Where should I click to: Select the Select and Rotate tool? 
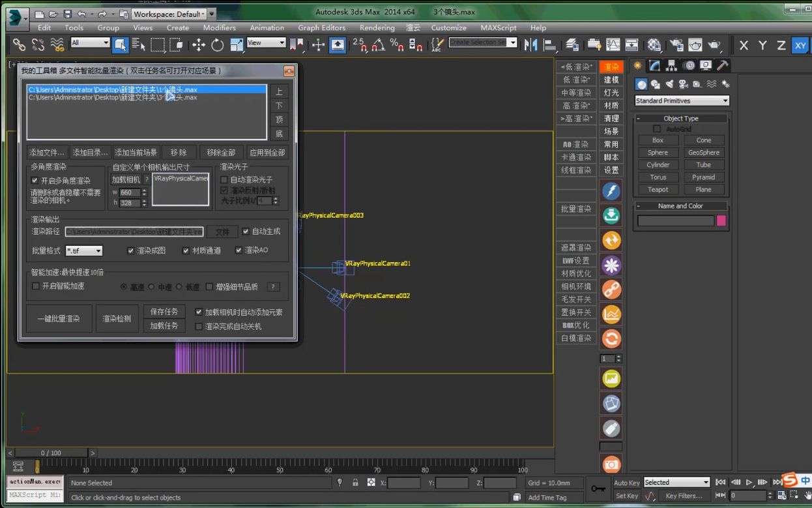(218, 45)
